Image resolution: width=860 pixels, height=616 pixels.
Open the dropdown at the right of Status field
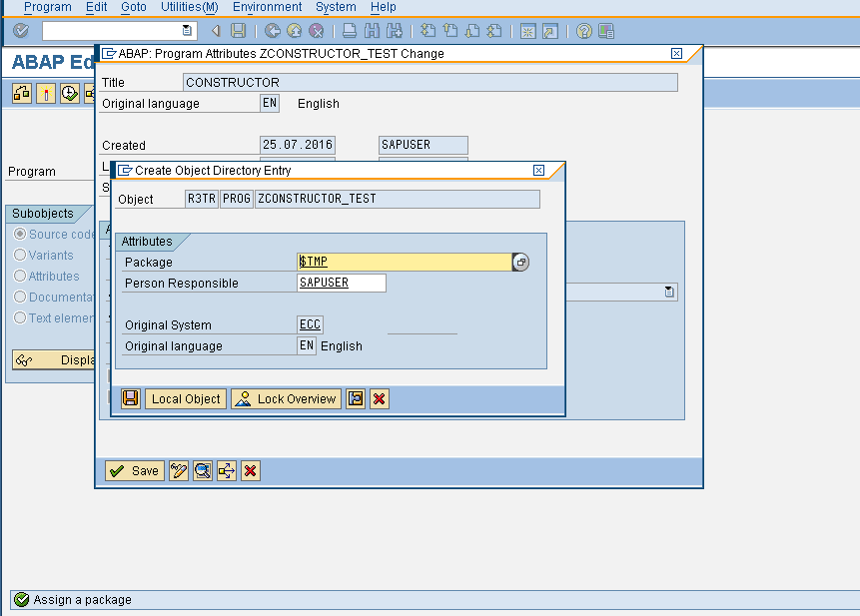670,292
